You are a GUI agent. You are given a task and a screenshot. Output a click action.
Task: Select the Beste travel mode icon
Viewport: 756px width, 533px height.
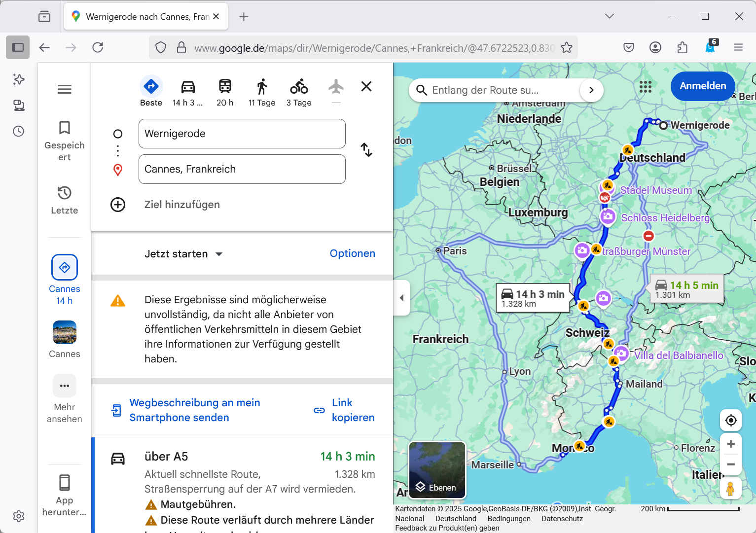pos(151,86)
